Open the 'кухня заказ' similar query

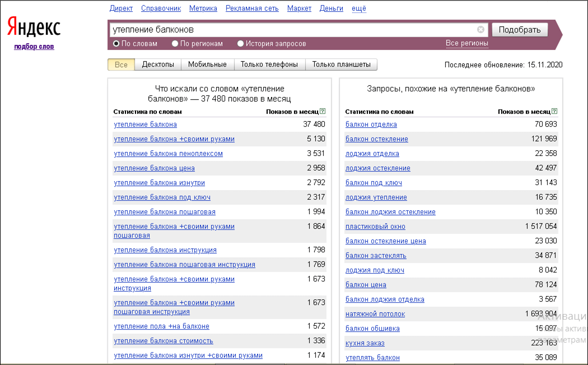click(x=365, y=343)
